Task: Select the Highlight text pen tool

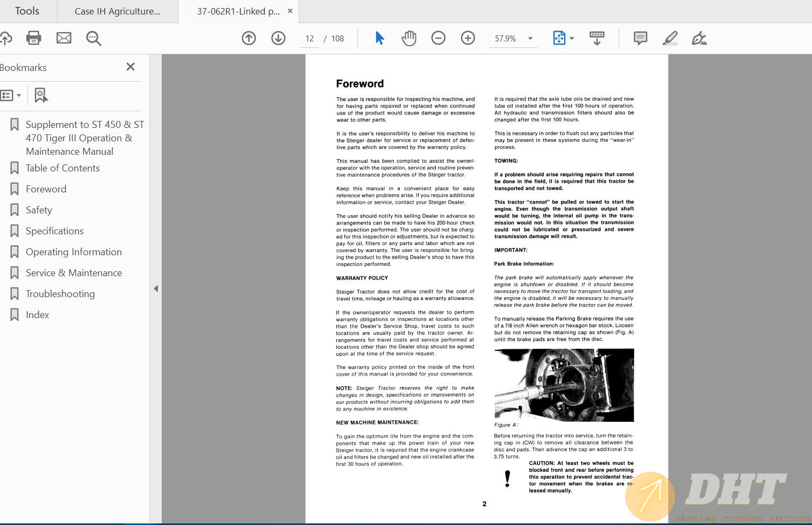Action: click(x=670, y=38)
